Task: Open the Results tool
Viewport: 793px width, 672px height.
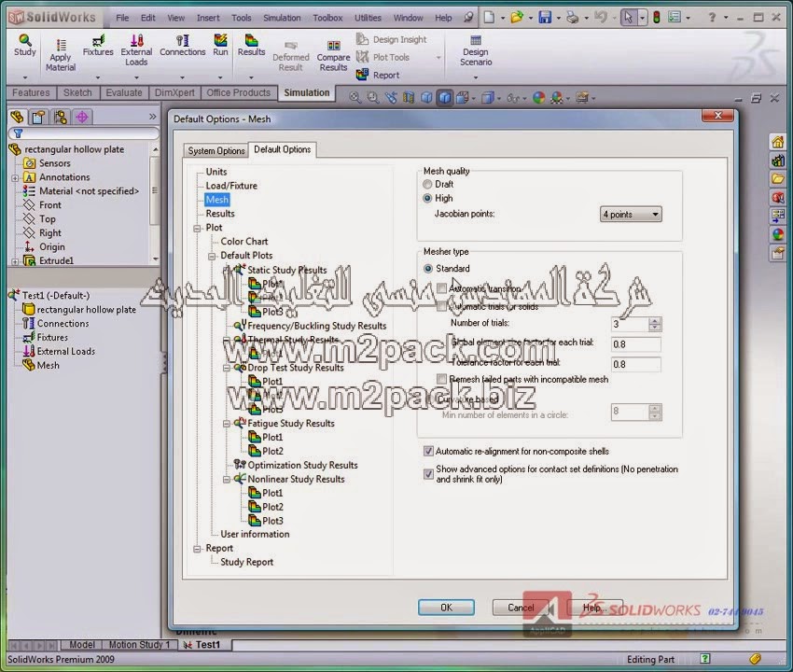Action: (x=251, y=45)
